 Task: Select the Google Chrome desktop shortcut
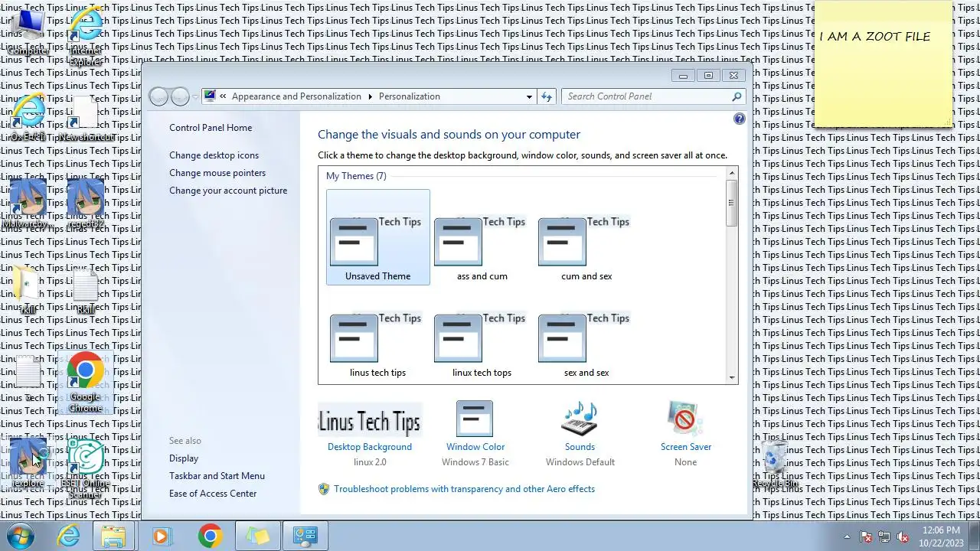pos(85,383)
